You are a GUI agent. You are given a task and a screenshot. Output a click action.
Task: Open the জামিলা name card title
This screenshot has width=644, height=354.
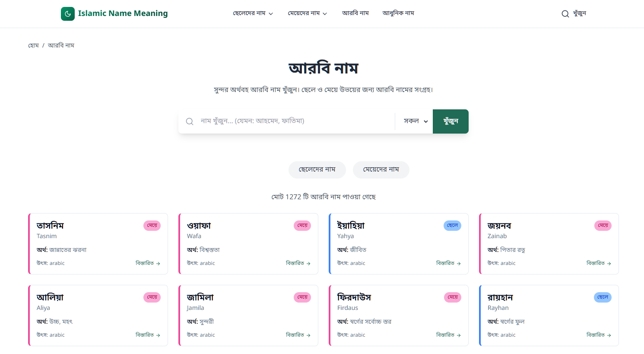pos(200,297)
